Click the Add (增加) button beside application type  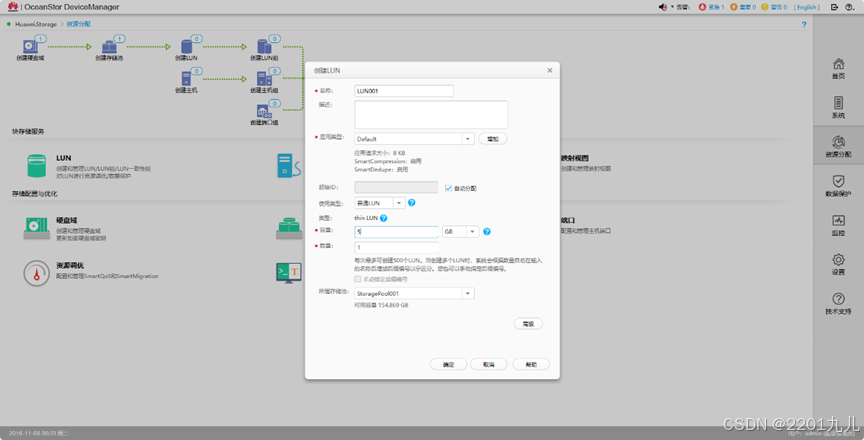tap(493, 139)
